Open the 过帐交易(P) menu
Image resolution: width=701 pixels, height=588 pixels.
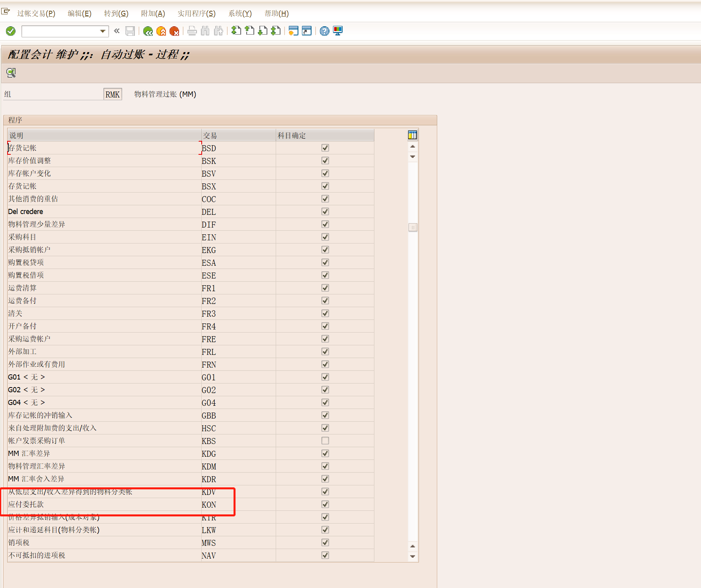[36, 14]
